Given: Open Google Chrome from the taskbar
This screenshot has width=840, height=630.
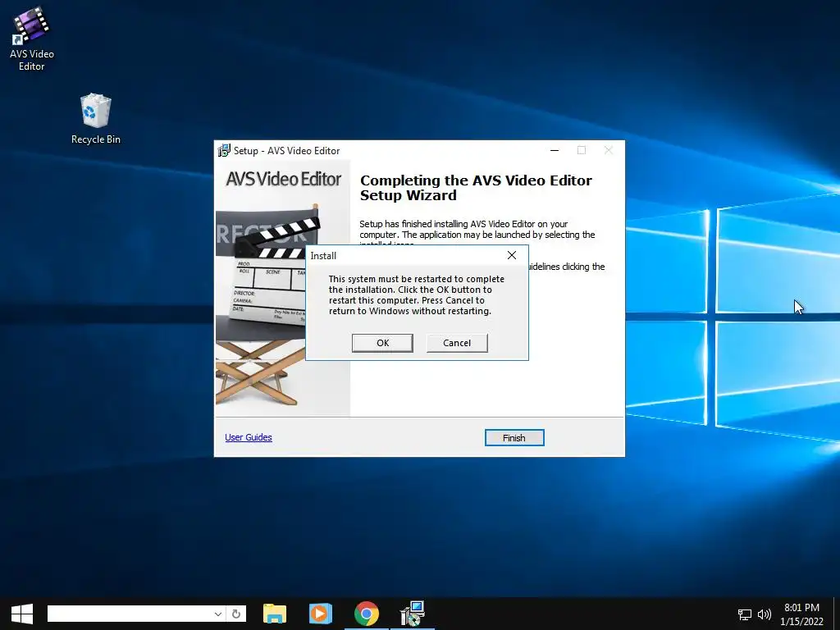Looking at the screenshot, I should point(367,614).
